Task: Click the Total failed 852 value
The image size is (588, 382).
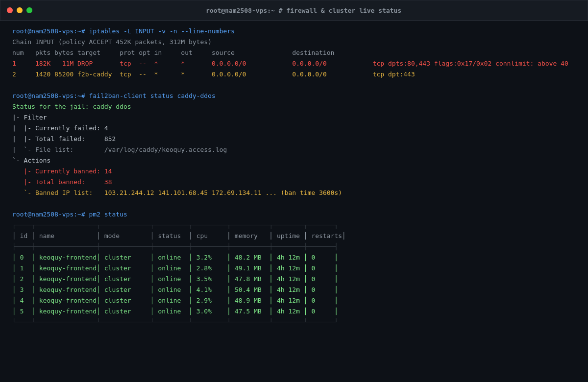Action: 110,139
